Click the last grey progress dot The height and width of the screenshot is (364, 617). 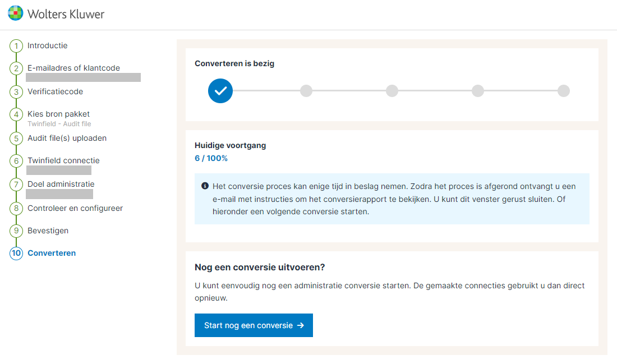[x=564, y=91]
